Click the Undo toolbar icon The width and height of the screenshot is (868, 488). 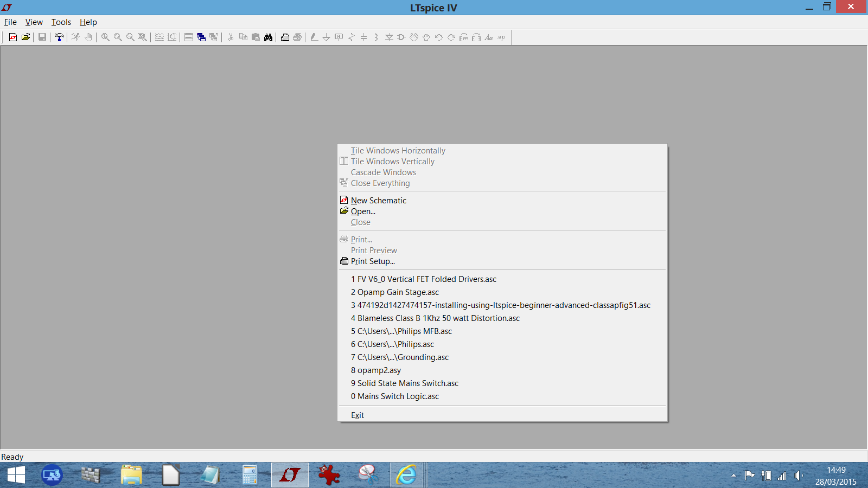point(439,37)
